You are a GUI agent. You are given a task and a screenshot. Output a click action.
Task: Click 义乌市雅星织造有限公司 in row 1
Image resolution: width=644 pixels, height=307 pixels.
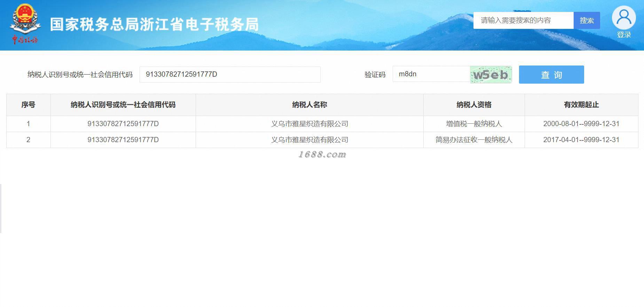309,124
